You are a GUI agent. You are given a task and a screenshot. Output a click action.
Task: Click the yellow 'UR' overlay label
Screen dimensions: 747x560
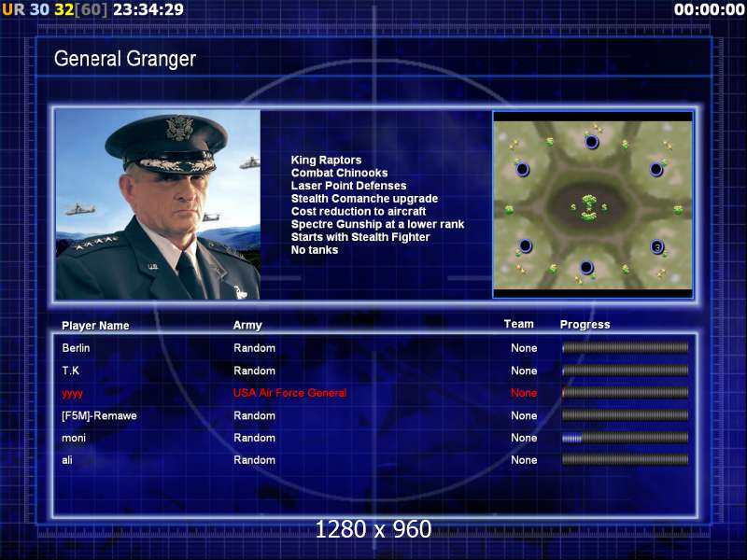tap(13, 9)
